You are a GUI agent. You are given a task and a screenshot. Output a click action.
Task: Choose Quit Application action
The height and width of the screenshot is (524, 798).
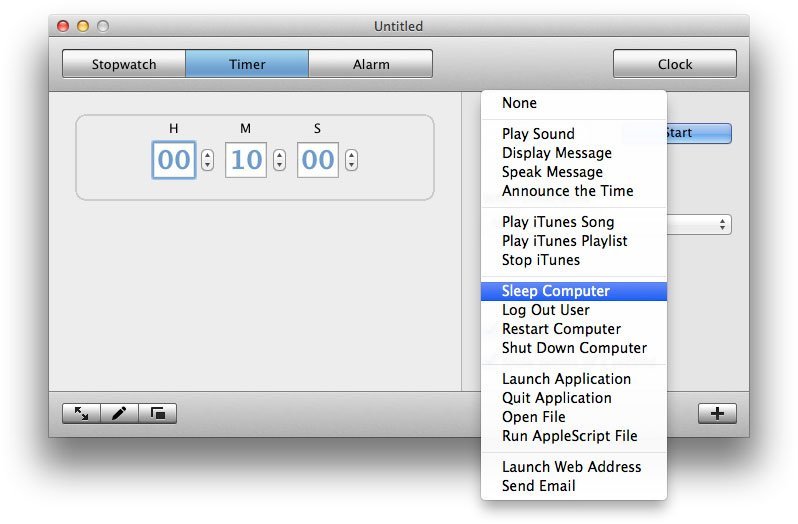tap(574, 398)
